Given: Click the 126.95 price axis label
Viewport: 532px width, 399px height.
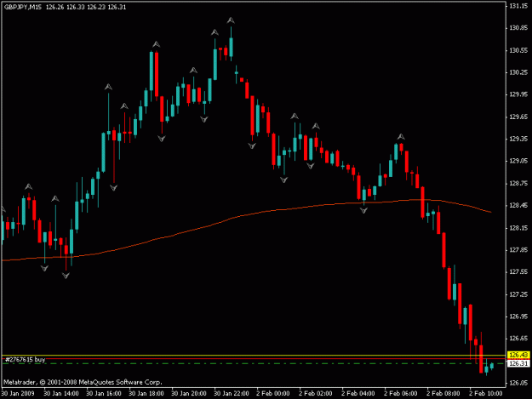Looking at the screenshot, I should click(x=518, y=316).
